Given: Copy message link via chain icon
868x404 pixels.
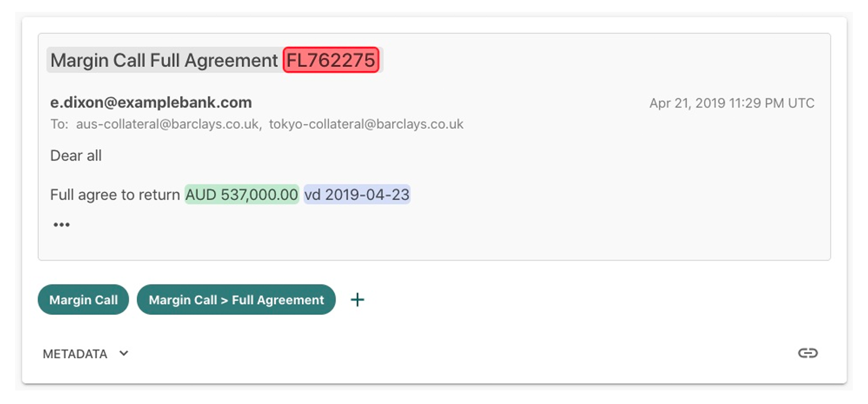Looking at the screenshot, I should point(807,353).
